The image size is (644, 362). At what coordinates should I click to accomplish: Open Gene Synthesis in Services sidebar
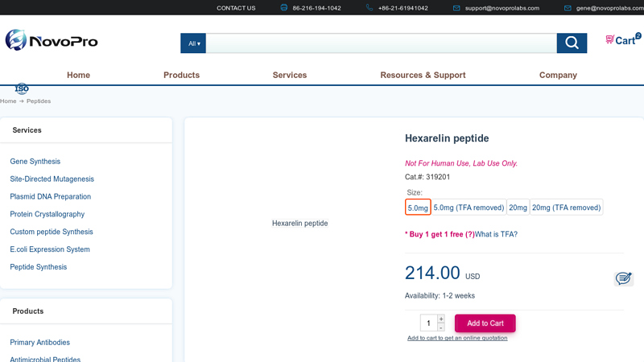pos(35,162)
